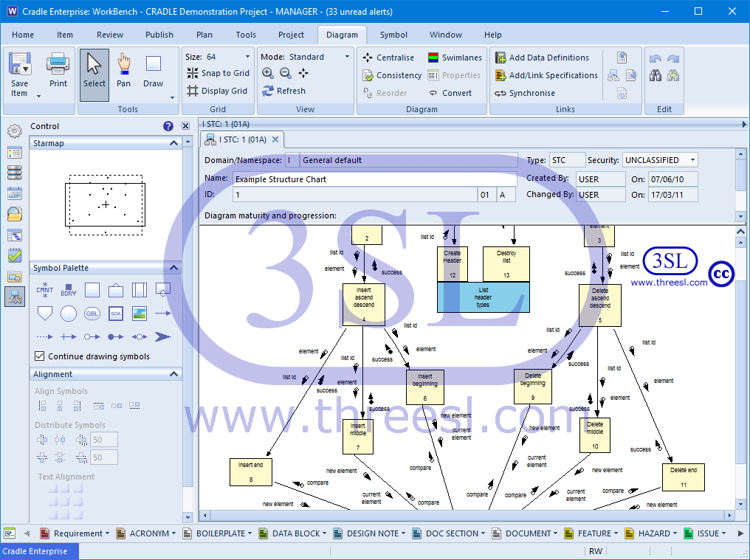Screen dimensions: 750x560
Task: Pick the GBL symbol in palette
Action: pos(92,314)
